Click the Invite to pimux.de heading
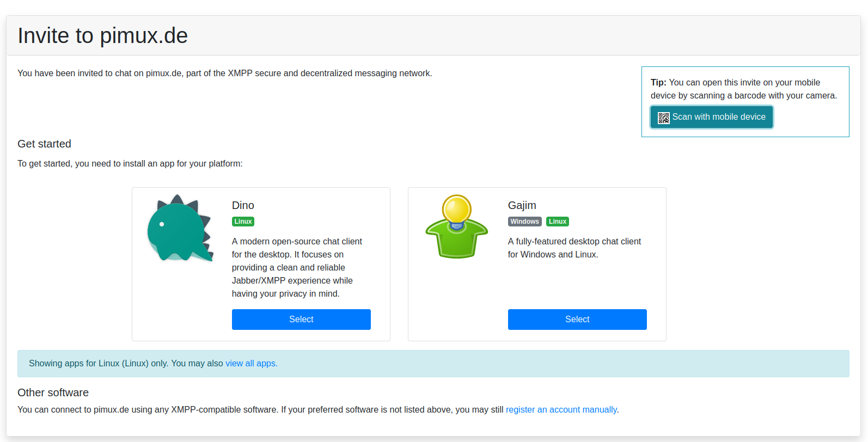Viewport: 868px width, 442px height. 102,36
